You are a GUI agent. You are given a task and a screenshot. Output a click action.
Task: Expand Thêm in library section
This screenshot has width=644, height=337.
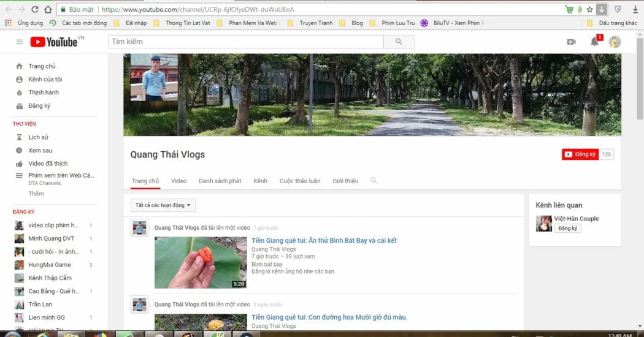[x=36, y=194]
